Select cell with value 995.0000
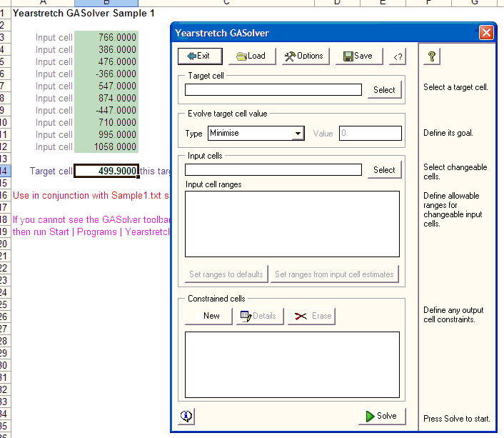Image resolution: width=504 pixels, height=438 pixels. [x=106, y=134]
